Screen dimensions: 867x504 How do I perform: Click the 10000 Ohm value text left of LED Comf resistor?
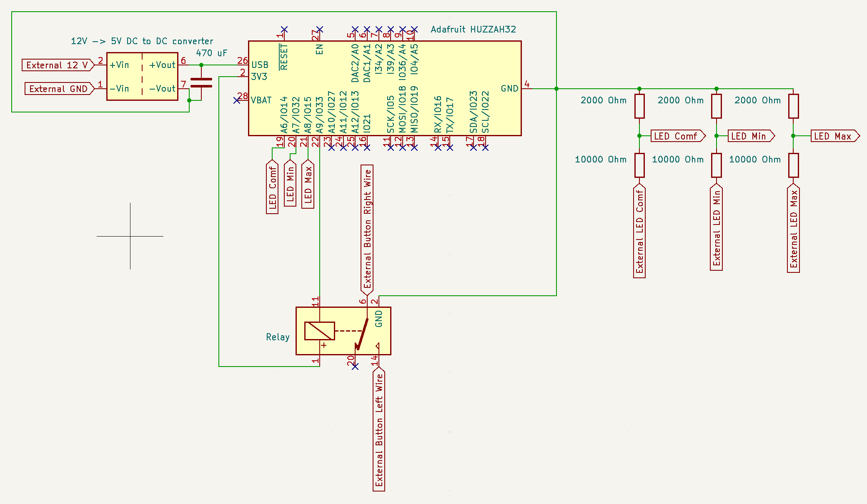click(601, 160)
